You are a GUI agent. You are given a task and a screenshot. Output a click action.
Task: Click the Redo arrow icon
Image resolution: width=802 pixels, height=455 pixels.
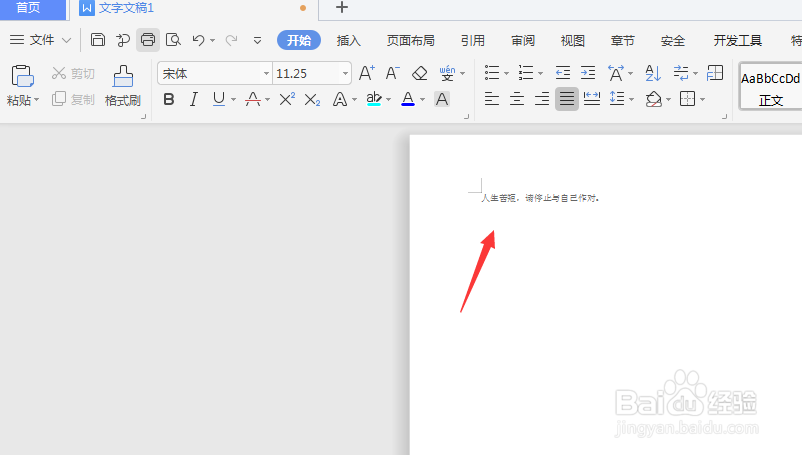pyautogui.click(x=232, y=40)
